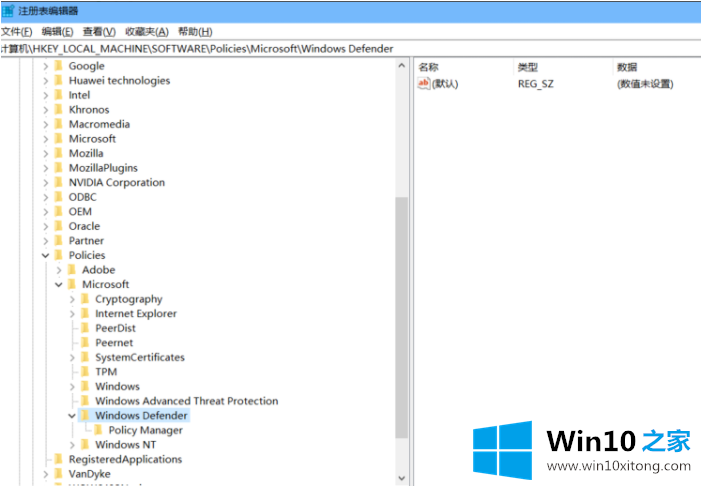Screen dimensions: 703x492
Task: Click the Policy Manager folder icon
Action: click(x=99, y=430)
